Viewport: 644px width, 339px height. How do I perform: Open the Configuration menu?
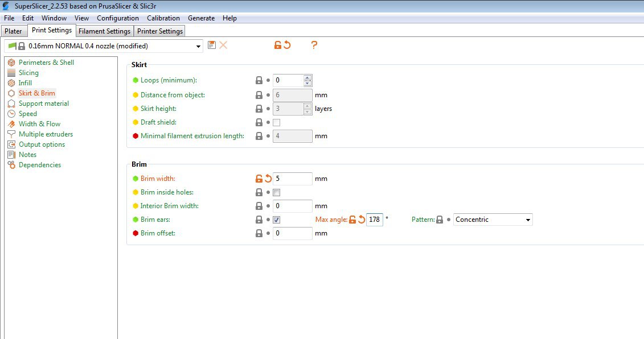[117, 18]
